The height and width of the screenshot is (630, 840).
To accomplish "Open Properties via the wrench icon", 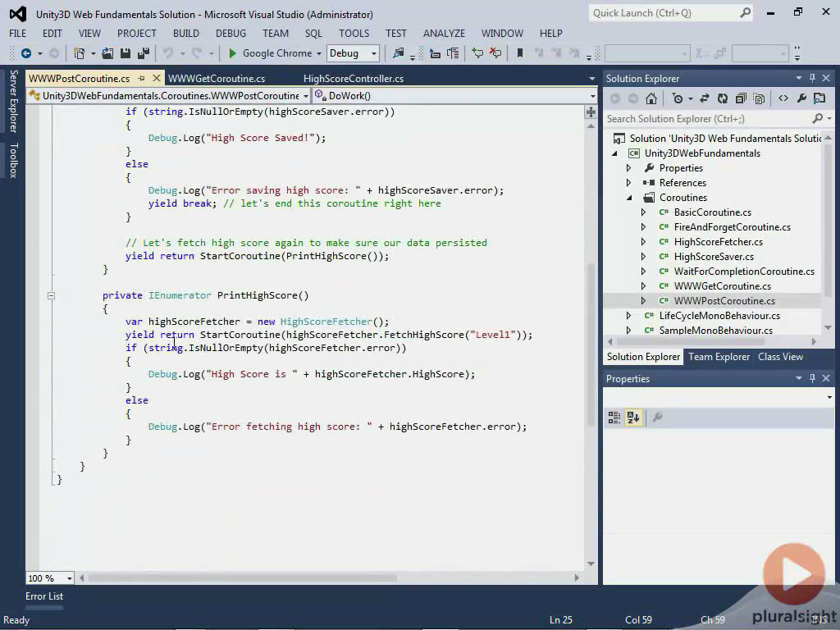I will [801, 98].
